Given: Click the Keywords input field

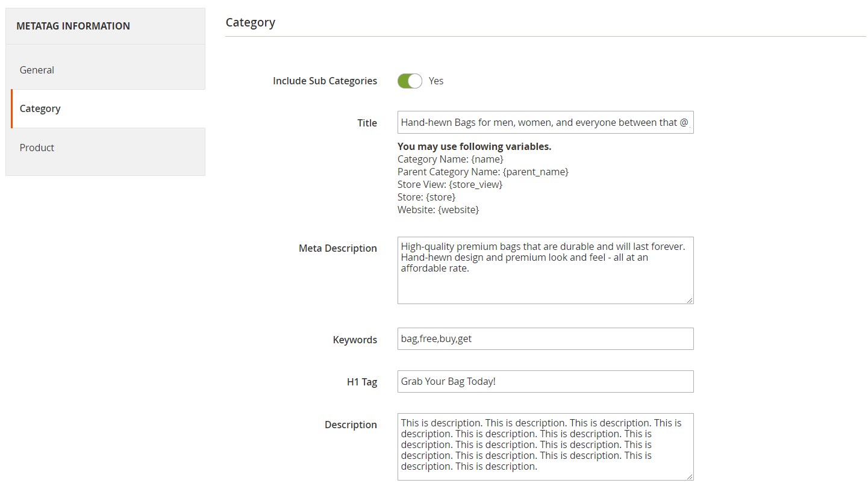Looking at the screenshot, I should pyautogui.click(x=545, y=338).
